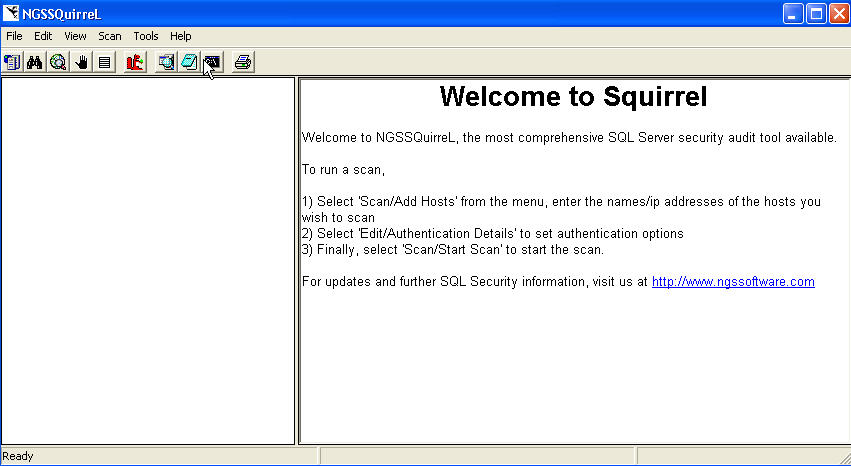
Task: Follow the http://www.ngssoftware.com link
Action: (x=733, y=282)
